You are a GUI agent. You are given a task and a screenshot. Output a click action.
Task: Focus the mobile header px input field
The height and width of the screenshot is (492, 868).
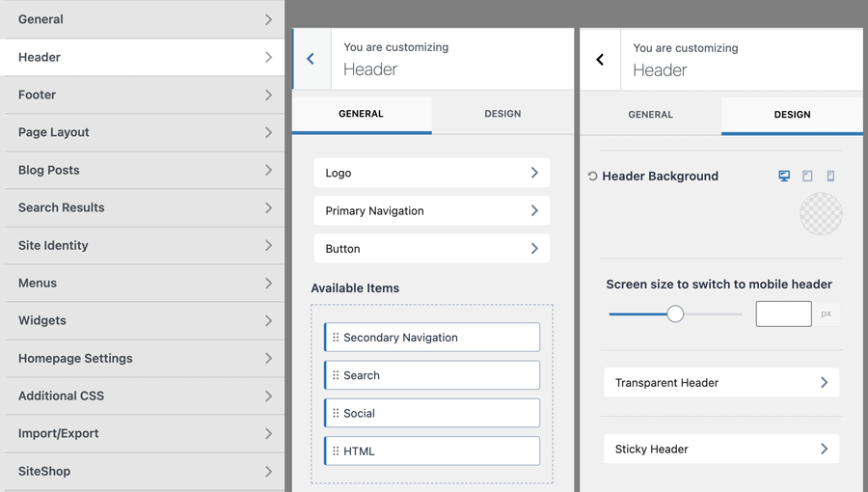pos(783,314)
